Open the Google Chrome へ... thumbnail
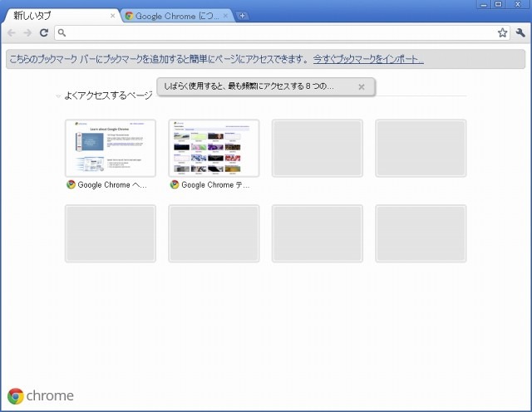Image resolution: width=532 pixels, height=412 pixels. (x=111, y=148)
